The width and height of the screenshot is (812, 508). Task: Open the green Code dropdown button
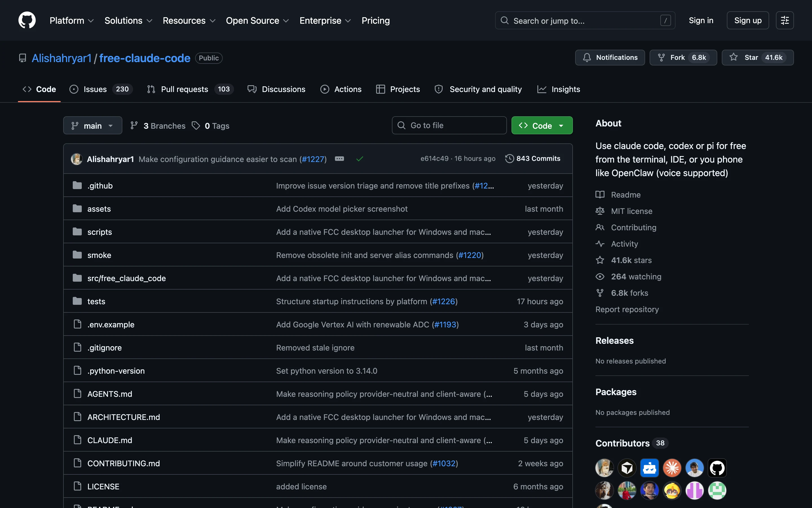(542, 126)
